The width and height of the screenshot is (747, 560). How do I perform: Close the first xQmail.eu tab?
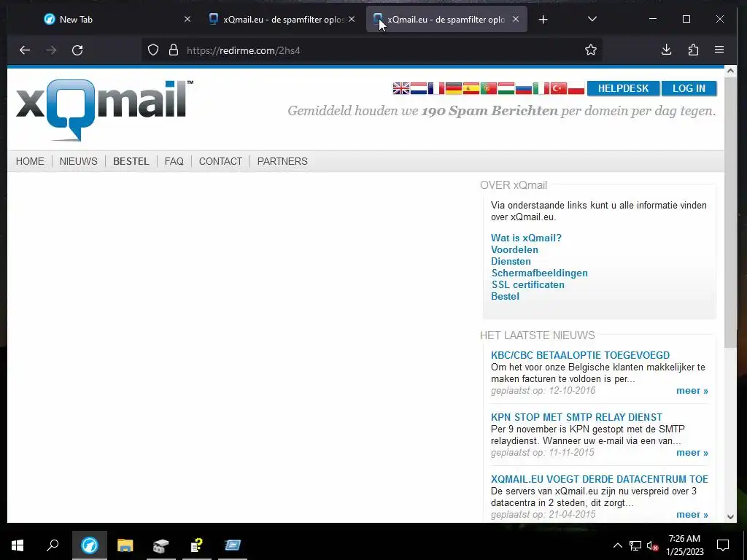pos(352,19)
